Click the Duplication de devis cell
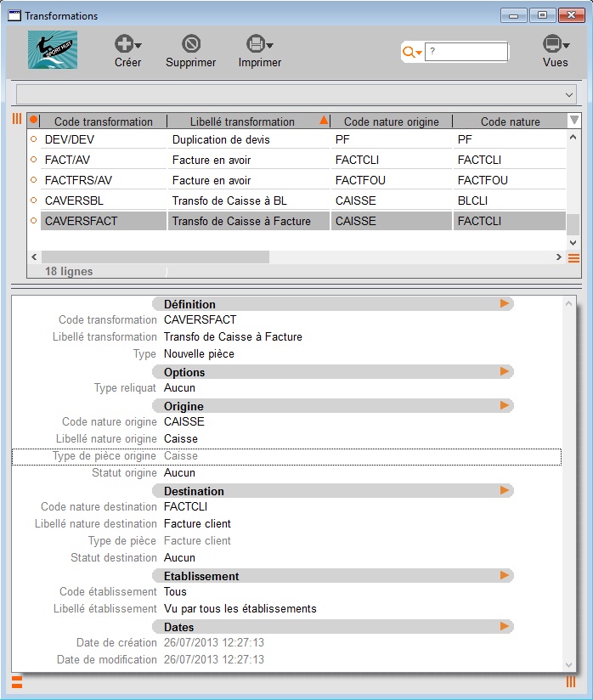Image resolution: width=593 pixels, height=700 pixels. pos(249,139)
